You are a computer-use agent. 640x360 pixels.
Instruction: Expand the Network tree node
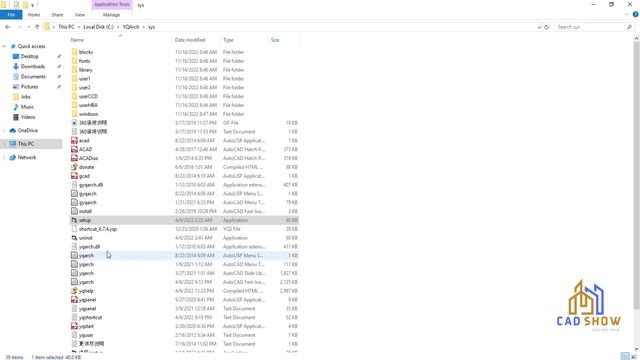4,158
